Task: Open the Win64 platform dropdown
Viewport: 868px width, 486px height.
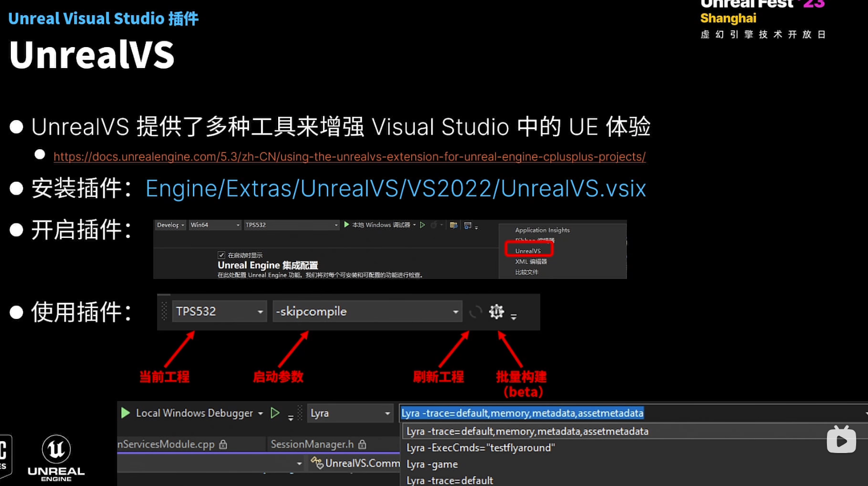Action: click(x=215, y=225)
